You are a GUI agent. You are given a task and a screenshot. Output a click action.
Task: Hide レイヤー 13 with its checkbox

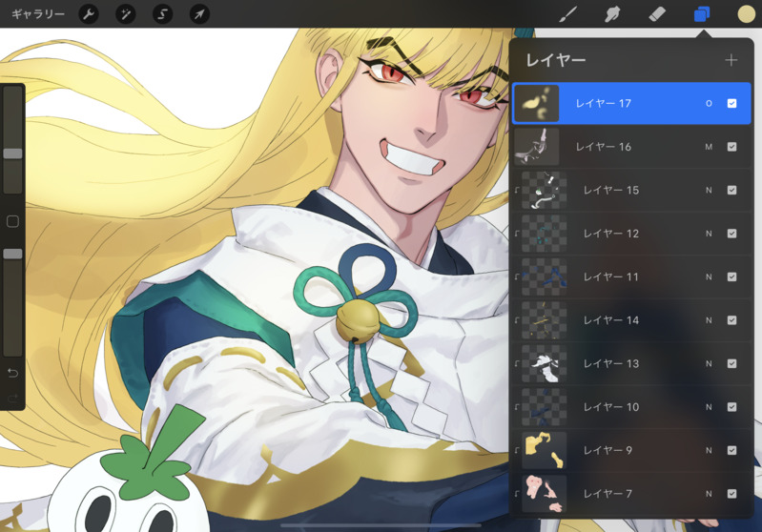click(731, 363)
